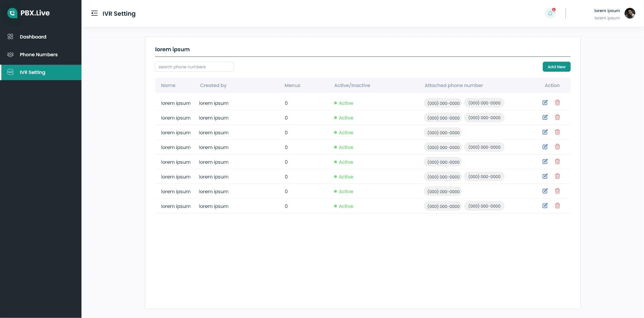Click the Name column header
This screenshot has height=318, width=644.
tap(168, 85)
